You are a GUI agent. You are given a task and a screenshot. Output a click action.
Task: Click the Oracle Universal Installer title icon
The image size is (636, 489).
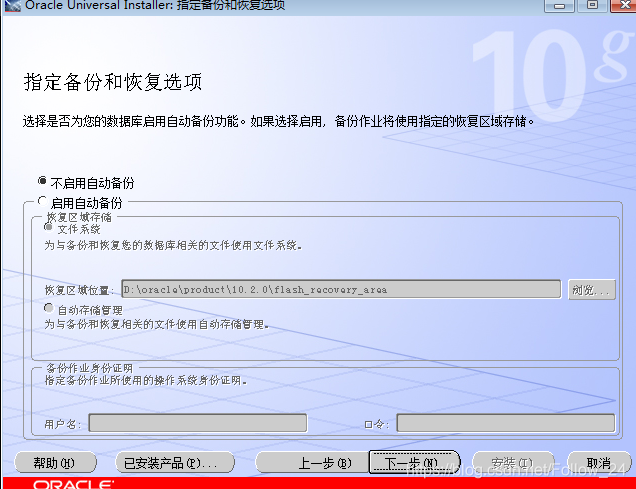point(12,6)
